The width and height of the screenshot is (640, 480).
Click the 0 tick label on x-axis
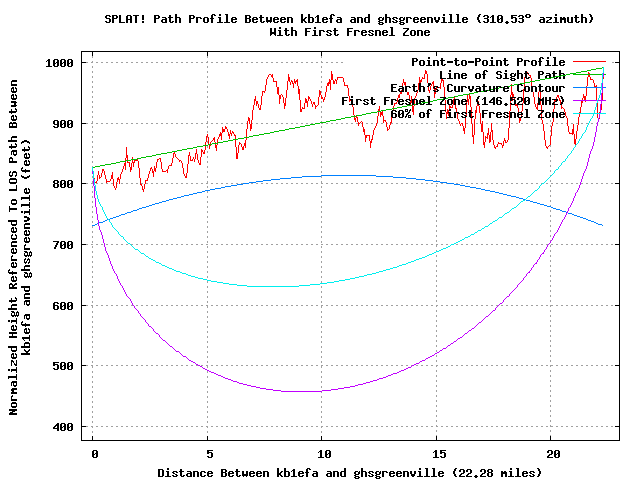(x=93, y=452)
